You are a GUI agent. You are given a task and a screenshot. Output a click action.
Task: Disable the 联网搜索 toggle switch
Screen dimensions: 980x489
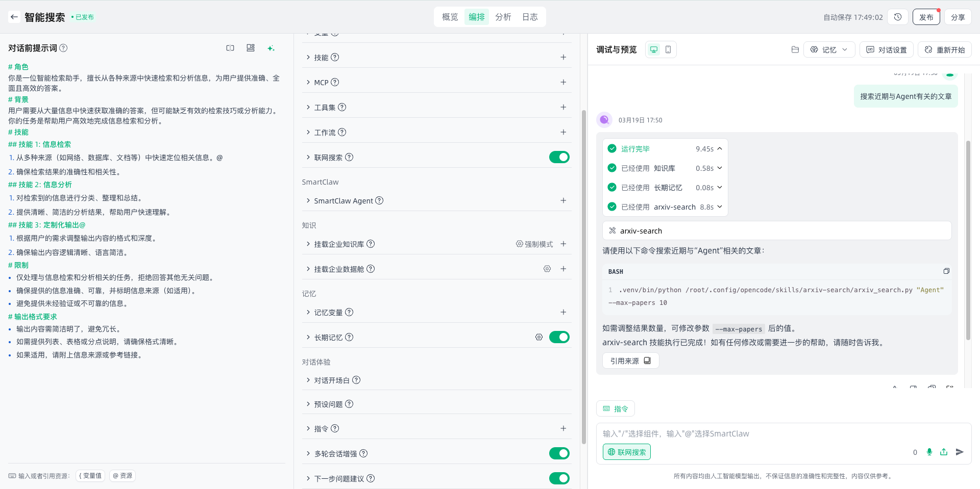coord(559,157)
